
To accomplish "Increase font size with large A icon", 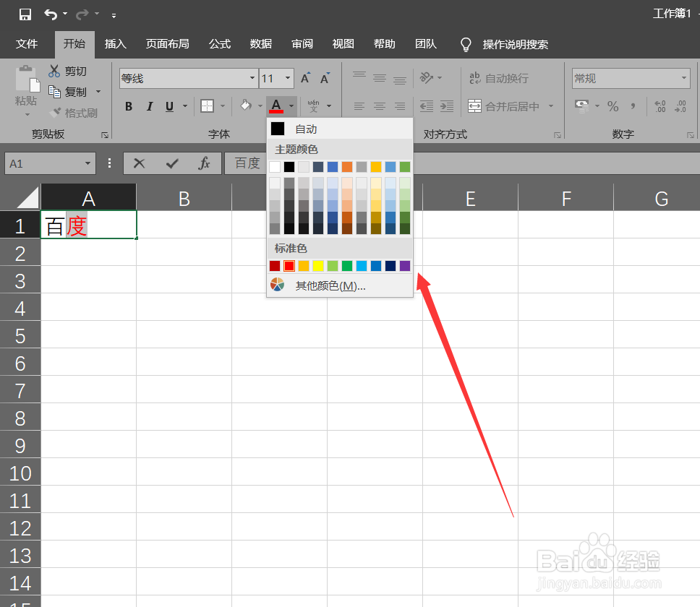I will click(305, 78).
